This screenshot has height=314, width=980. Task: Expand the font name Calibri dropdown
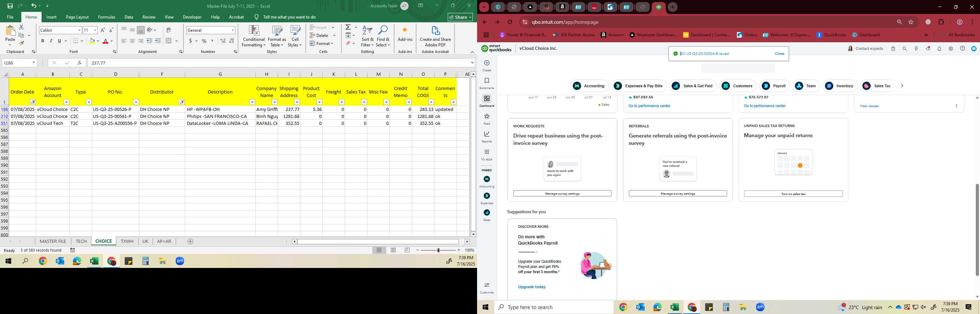[79, 30]
